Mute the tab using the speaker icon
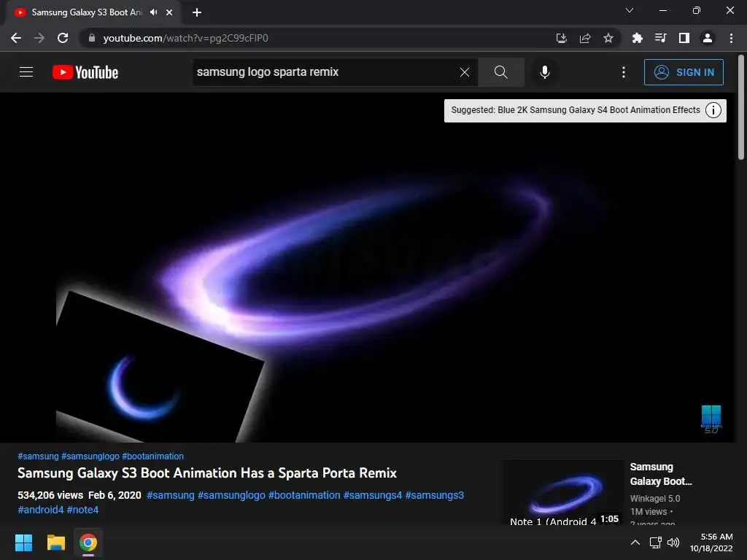747x560 pixels. pos(153,12)
